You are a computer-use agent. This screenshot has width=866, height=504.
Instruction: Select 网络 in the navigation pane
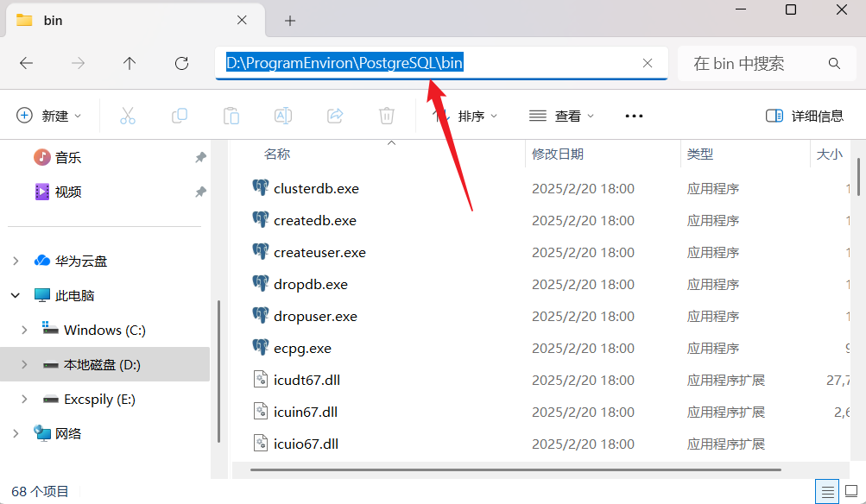click(x=58, y=433)
